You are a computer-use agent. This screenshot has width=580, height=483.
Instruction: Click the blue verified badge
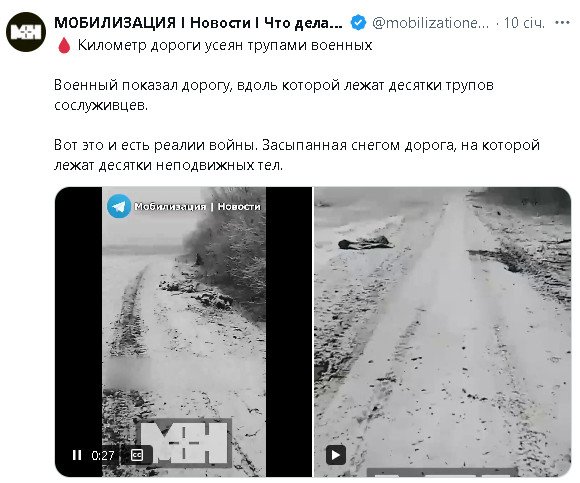(x=358, y=23)
